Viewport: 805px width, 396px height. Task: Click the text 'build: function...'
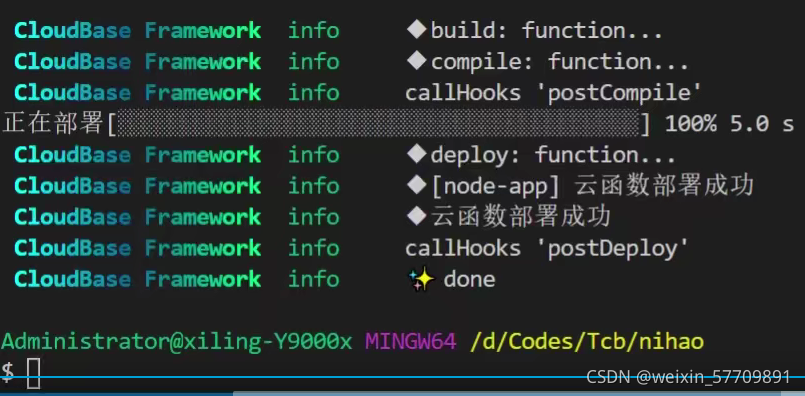point(547,31)
